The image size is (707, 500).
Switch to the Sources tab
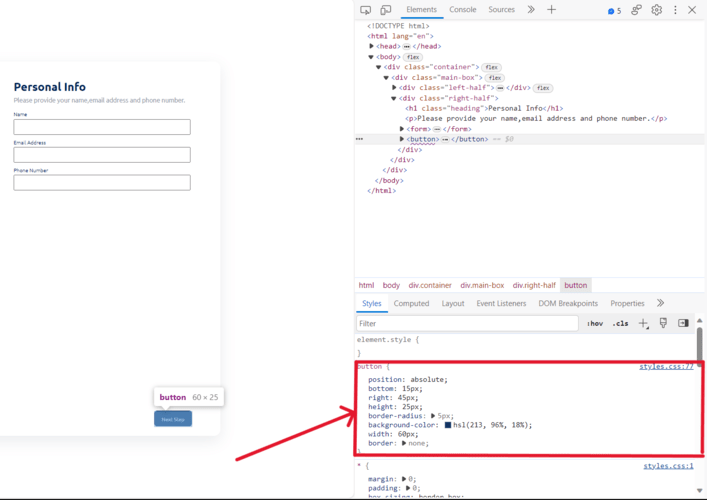point(501,9)
